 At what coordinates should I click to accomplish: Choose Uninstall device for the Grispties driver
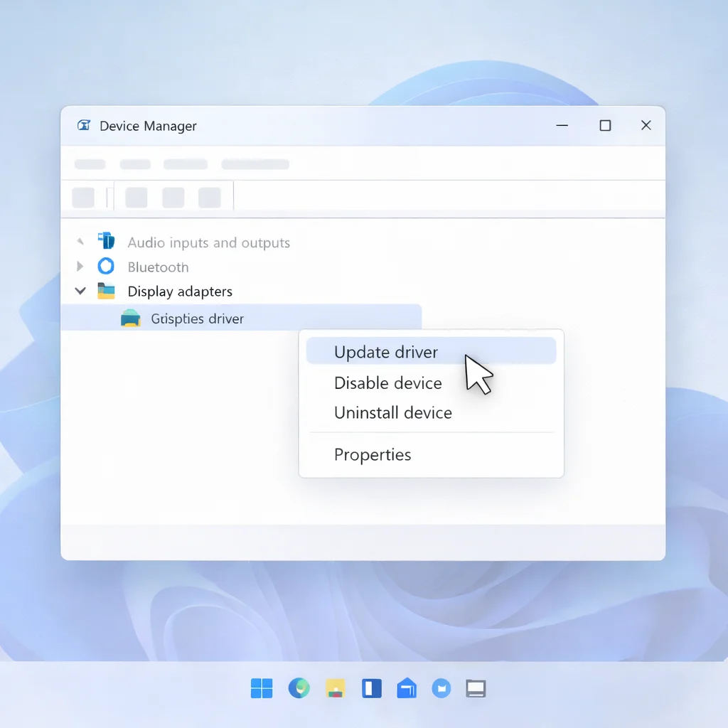click(392, 412)
